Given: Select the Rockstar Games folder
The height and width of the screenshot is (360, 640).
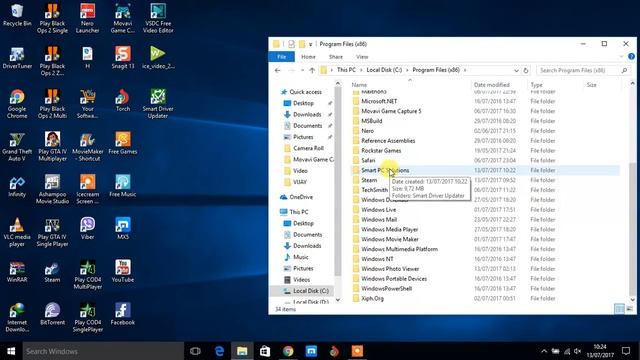Looking at the screenshot, I should point(381,150).
